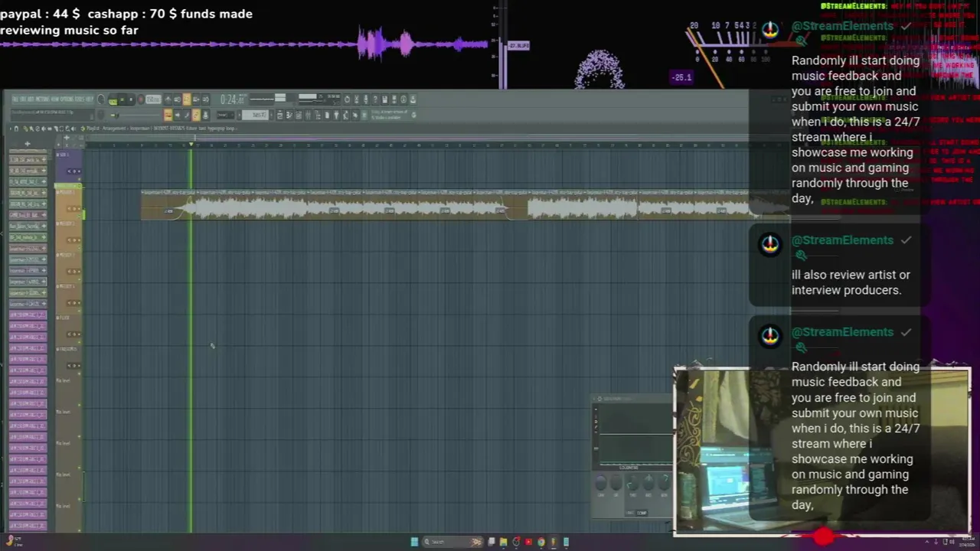
Task: Adjust the main pitch knob
Action: click(x=100, y=116)
